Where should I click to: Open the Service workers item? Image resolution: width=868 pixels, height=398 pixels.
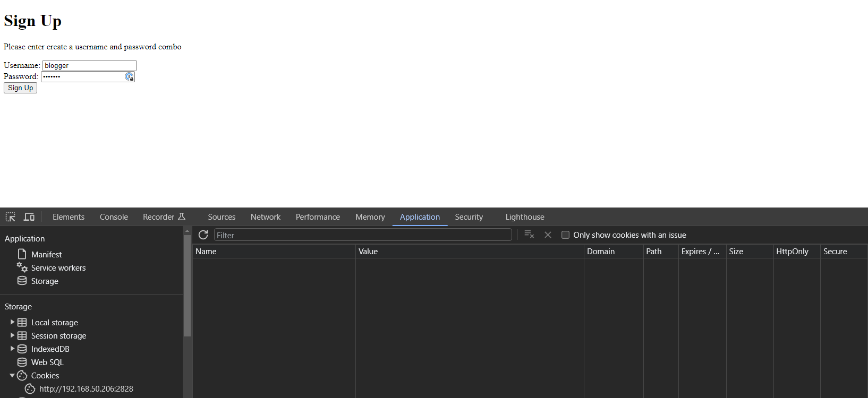(58, 268)
